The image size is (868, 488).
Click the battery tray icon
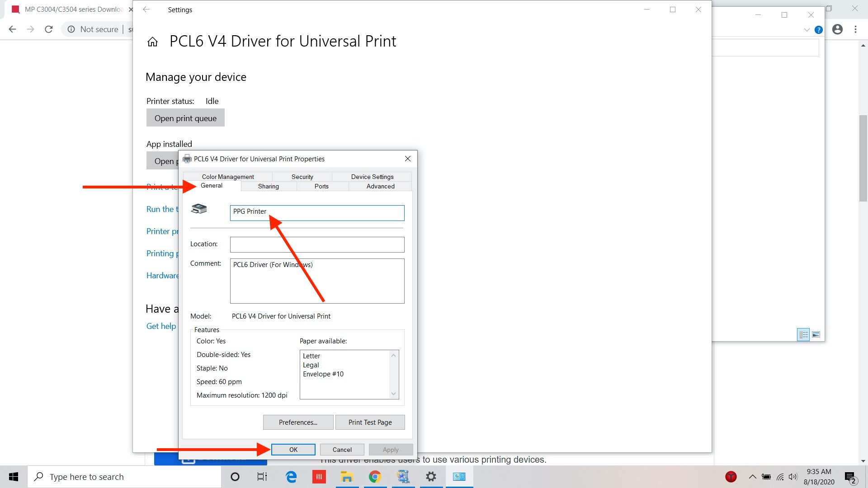[x=766, y=477]
